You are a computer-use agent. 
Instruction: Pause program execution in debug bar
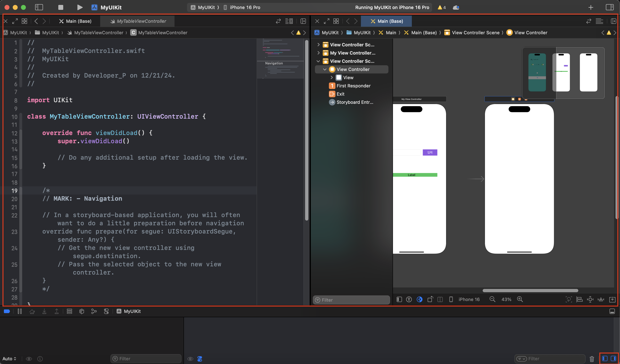tap(20, 311)
